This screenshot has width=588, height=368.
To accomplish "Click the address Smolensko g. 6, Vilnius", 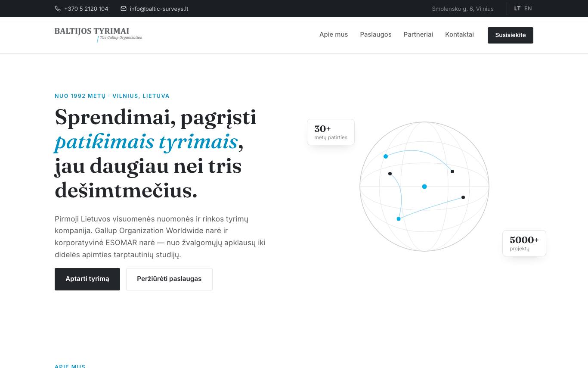I will 463,9.
